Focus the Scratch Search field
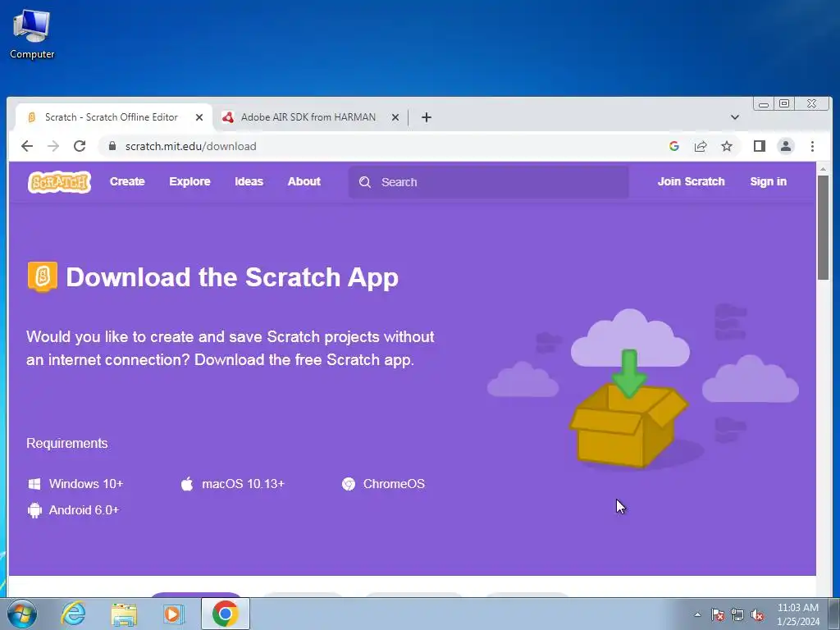Screen dimensions: 840x630 pos(488,182)
